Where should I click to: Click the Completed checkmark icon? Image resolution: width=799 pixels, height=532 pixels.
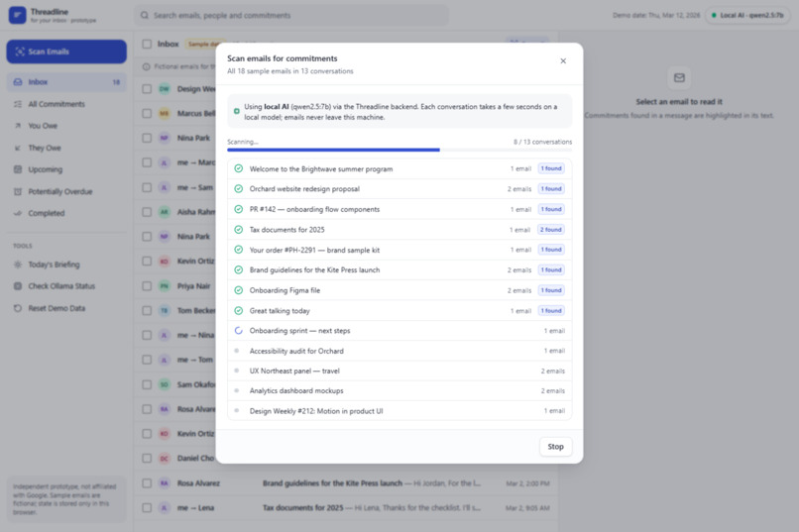coord(18,213)
